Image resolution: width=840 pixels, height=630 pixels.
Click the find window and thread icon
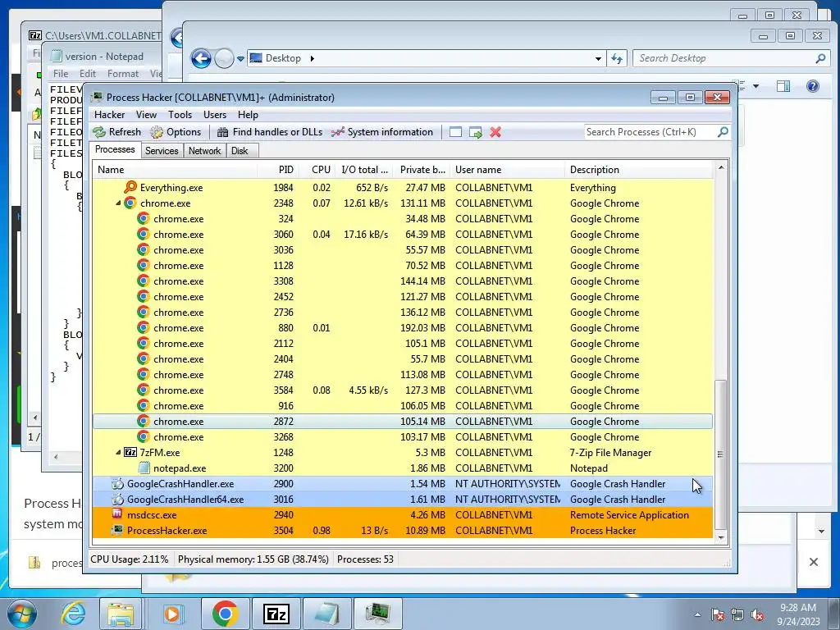coord(476,132)
